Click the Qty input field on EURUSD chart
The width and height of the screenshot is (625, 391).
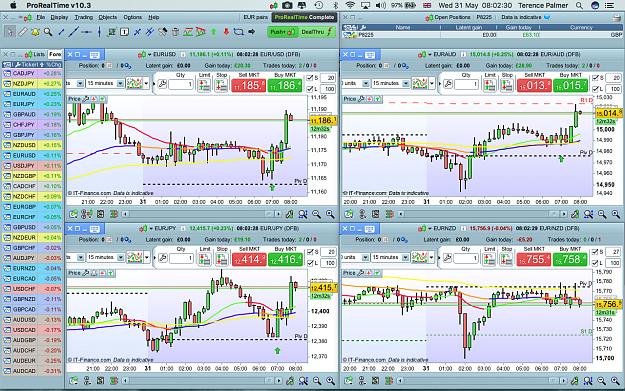pos(181,84)
